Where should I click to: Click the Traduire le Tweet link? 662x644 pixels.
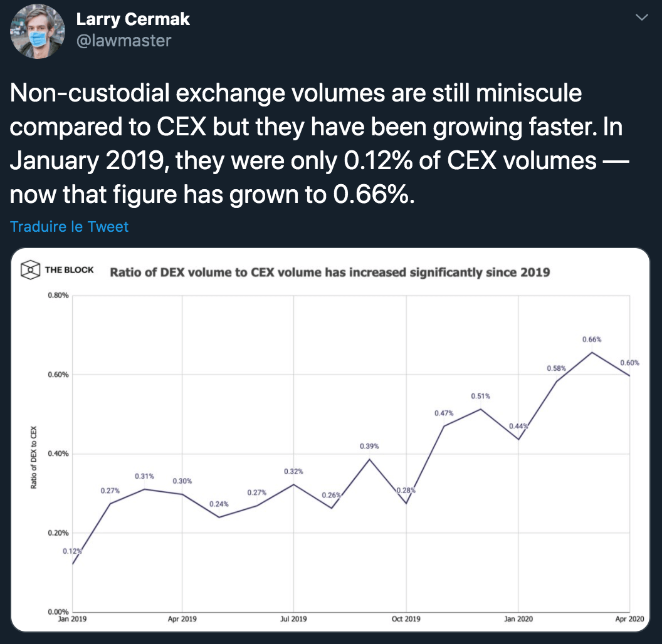coord(69,226)
